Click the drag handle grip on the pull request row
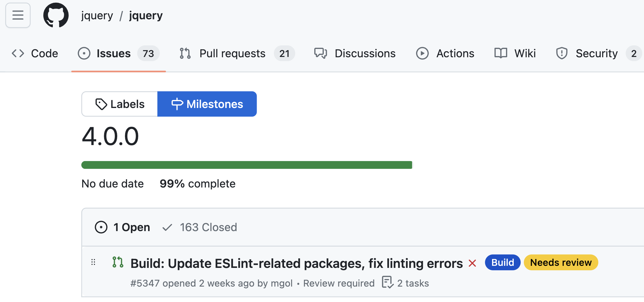This screenshot has height=302, width=644. (93, 262)
